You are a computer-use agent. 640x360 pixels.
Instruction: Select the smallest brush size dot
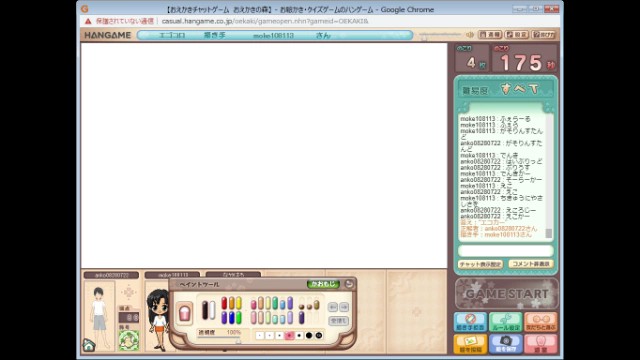pos(260,336)
